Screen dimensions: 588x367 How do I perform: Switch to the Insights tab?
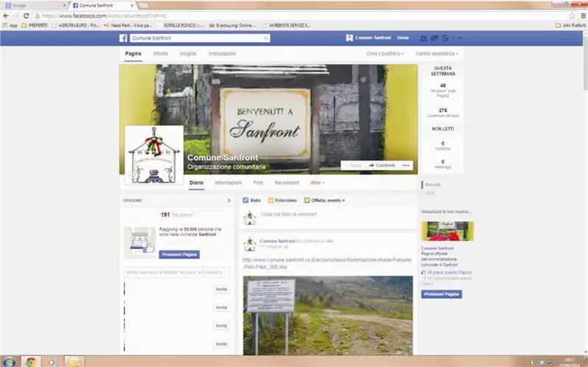[188, 54]
